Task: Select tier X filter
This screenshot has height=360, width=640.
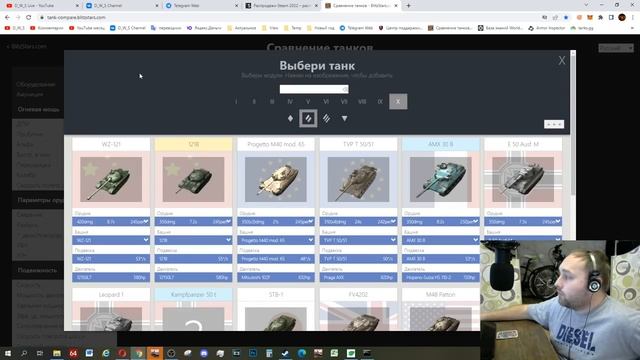Action: click(x=398, y=102)
